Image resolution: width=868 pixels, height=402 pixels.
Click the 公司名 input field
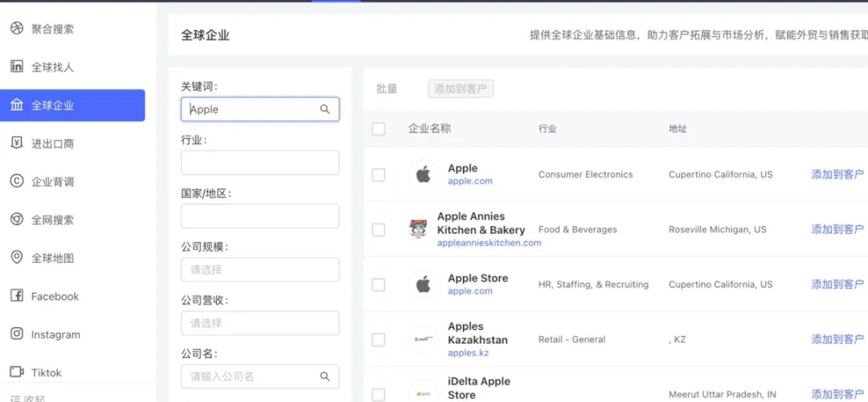pos(251,376)
